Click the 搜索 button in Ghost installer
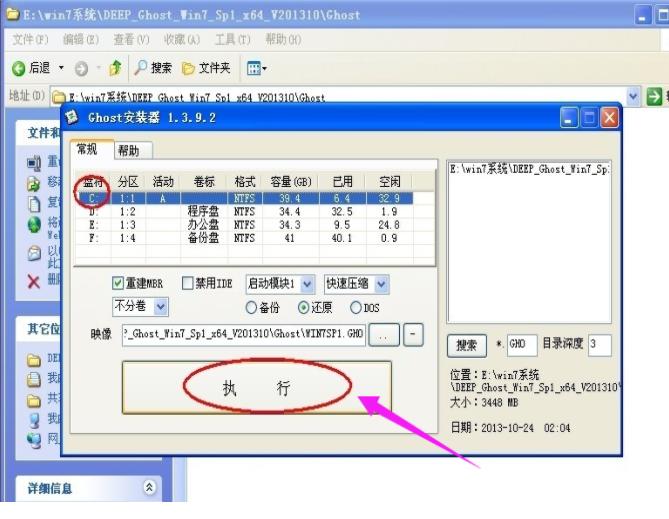 coord(467,345)
